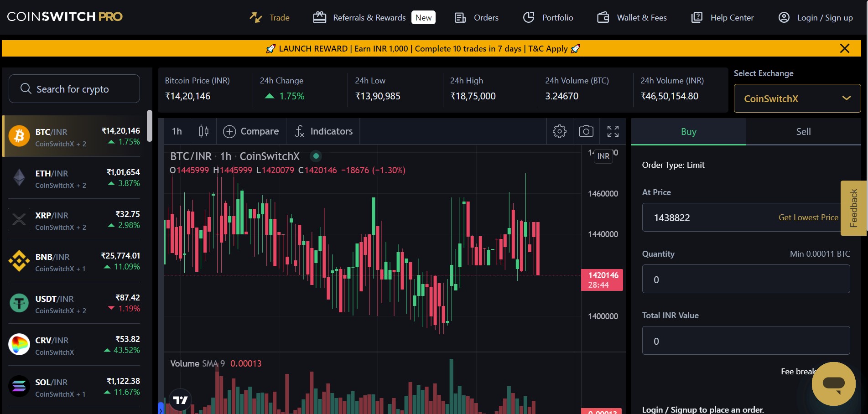Open the Orders page
The image size is (868, 414).
coord(476,17)
